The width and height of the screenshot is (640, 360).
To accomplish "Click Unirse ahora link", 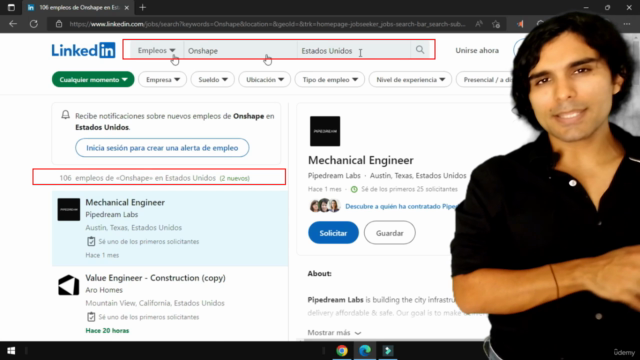I will pos(477,51).
